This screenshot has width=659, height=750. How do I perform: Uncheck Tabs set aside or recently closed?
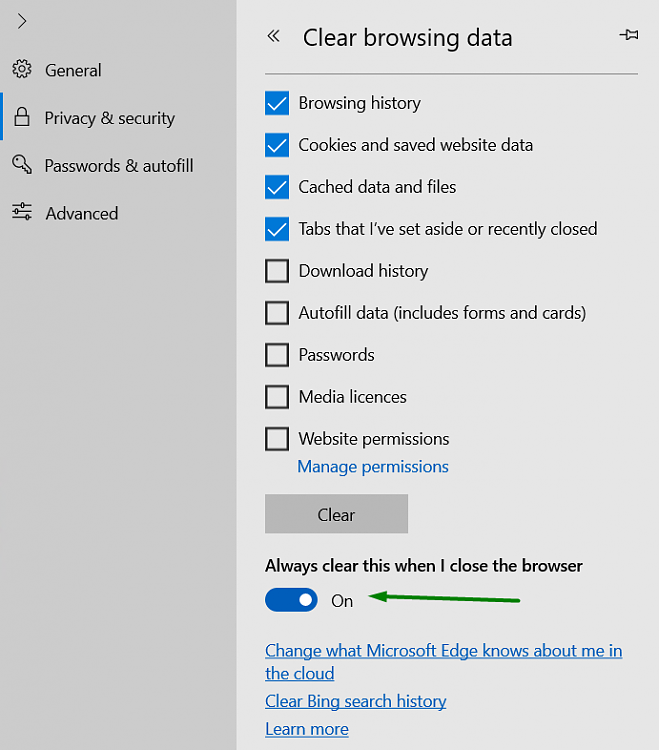277,229
